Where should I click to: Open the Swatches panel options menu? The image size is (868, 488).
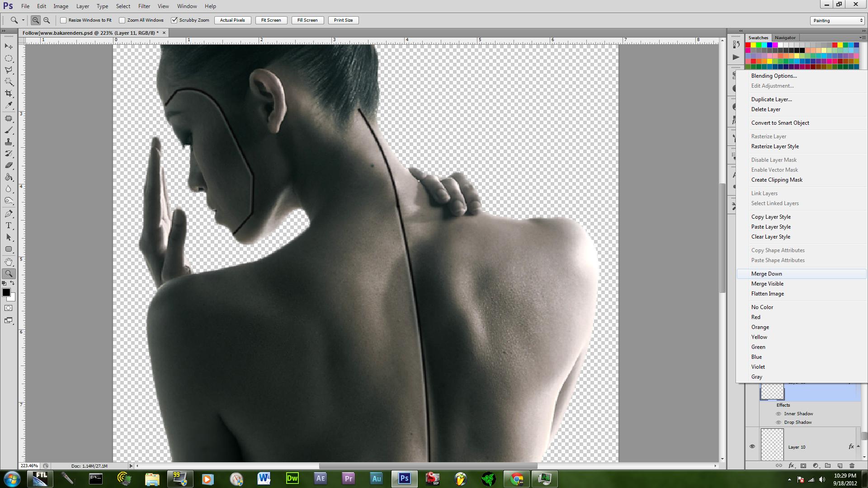(862, 38)
